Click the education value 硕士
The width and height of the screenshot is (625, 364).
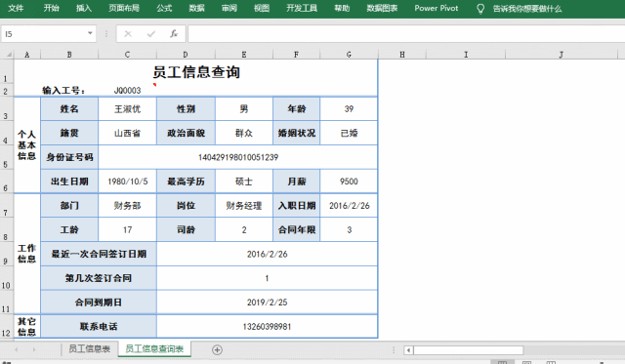click(244, 182)
